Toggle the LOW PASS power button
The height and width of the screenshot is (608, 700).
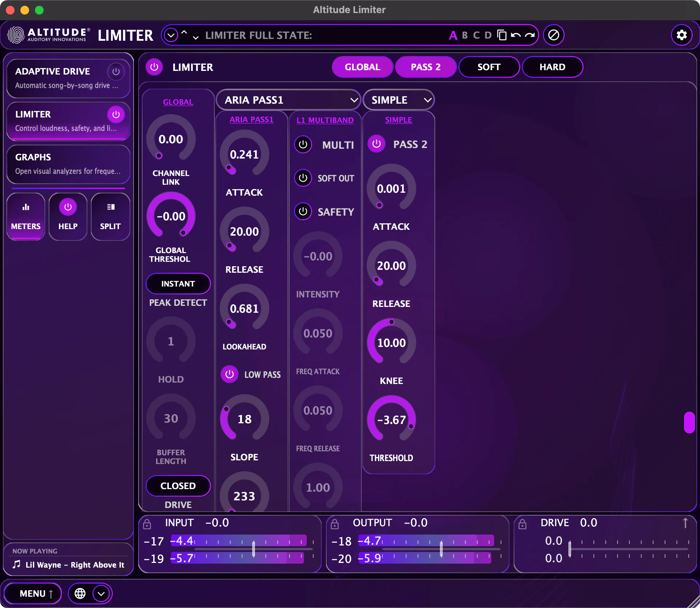[x=229, y=374]
